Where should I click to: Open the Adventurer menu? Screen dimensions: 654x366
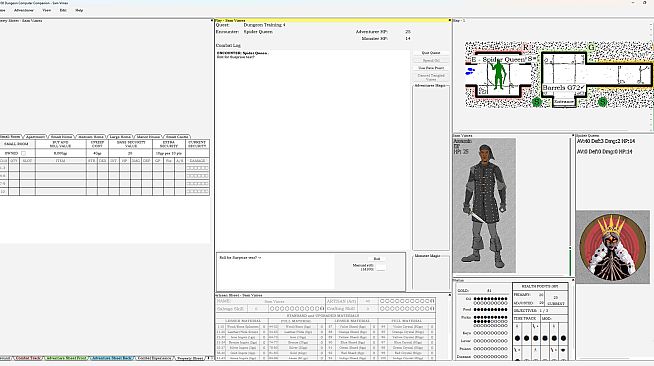pyautogui.click(x=24, y=10)
